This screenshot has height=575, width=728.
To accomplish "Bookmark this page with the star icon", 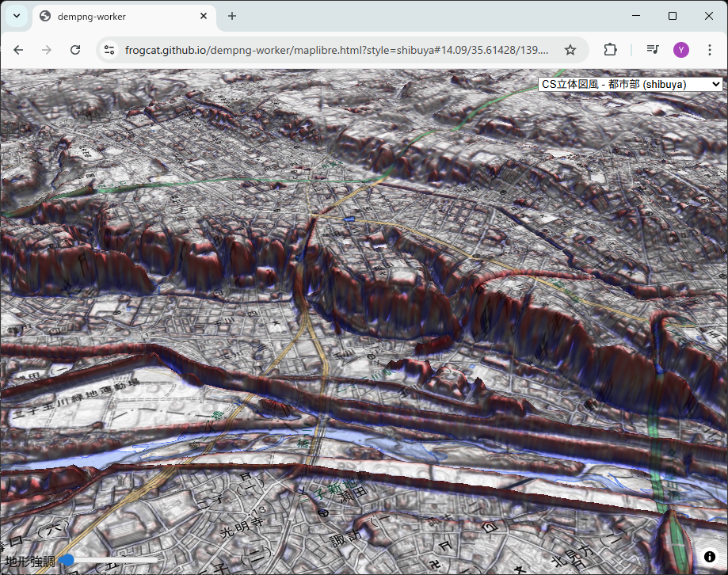I will (570, 50).
